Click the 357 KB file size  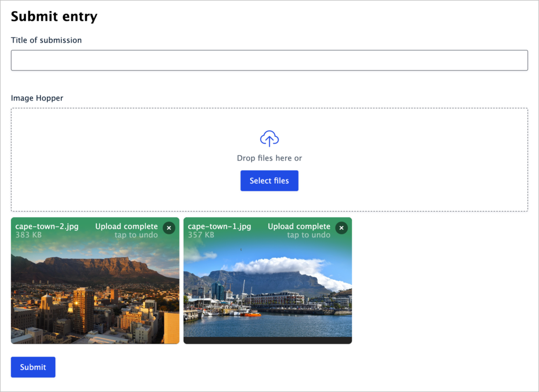(201, 235)
